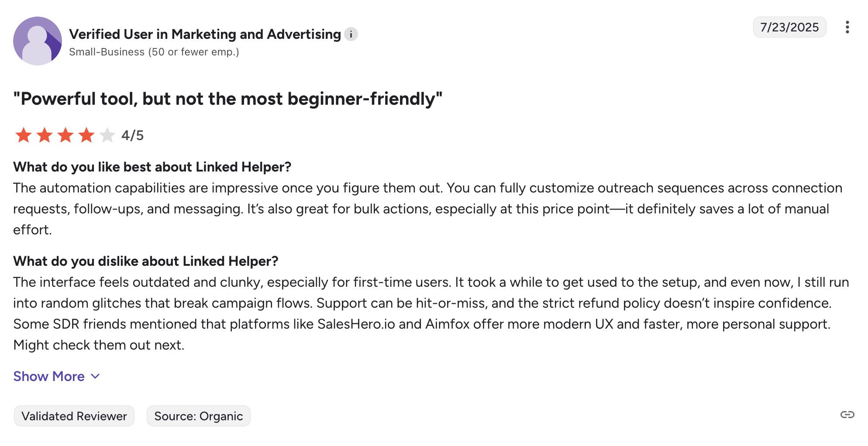Click the Validated Reviewer badge

pyautogui.click(x=74, y=416)
